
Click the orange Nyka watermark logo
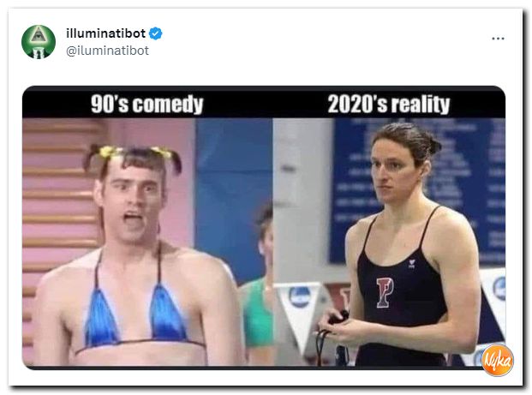(x=498, y=360)
